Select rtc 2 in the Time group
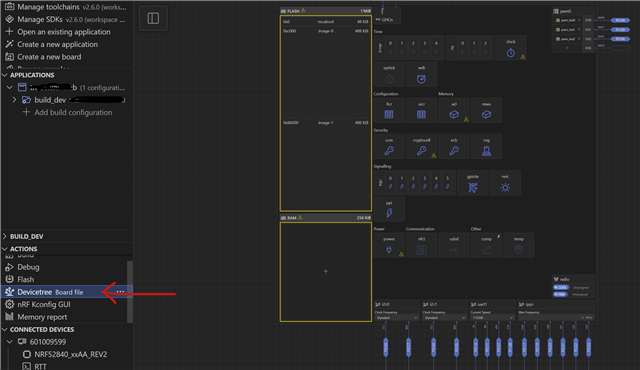The image size is (640, 370). click(485, 47)
